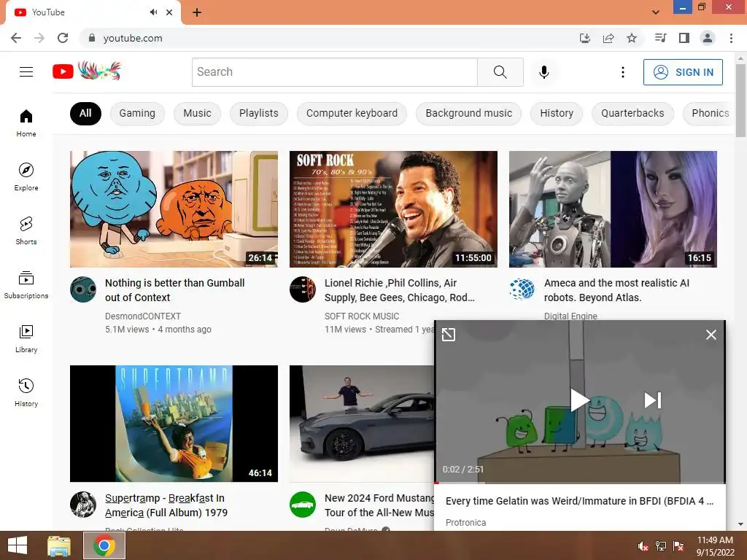747x560 pixels.
Task: Open Chrome profile icon
Action: tap(708, 38)
